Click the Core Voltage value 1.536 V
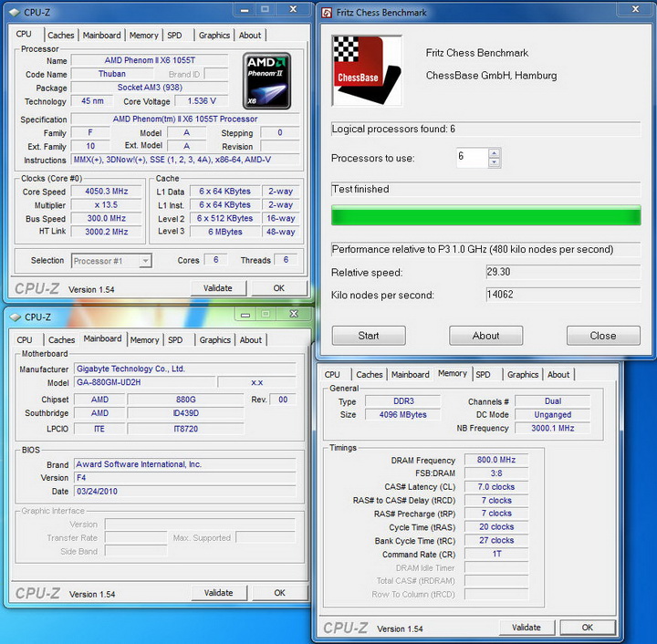Image resolution: width=657 pixels, height=644 pixels. 202,101
